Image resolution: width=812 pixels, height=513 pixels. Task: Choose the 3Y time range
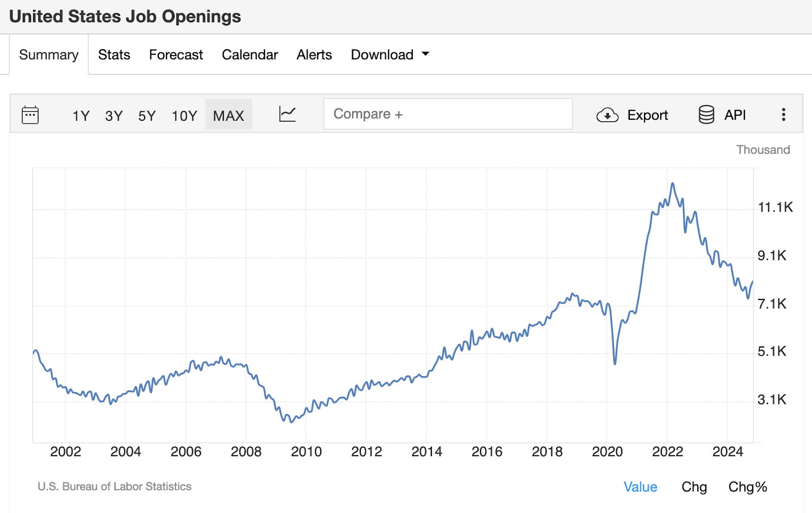coord(114,116)
